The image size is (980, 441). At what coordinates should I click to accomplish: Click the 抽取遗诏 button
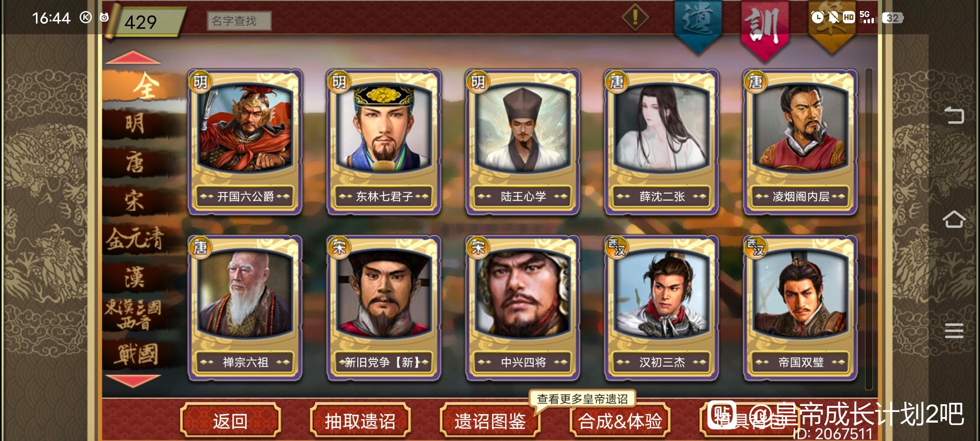coord(360,421)
